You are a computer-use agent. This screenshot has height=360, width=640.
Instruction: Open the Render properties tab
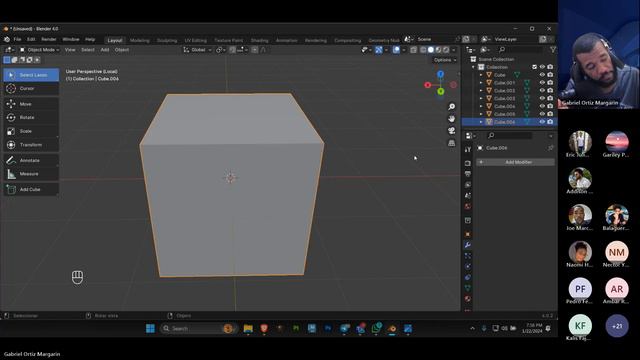(x=468, y=163)
